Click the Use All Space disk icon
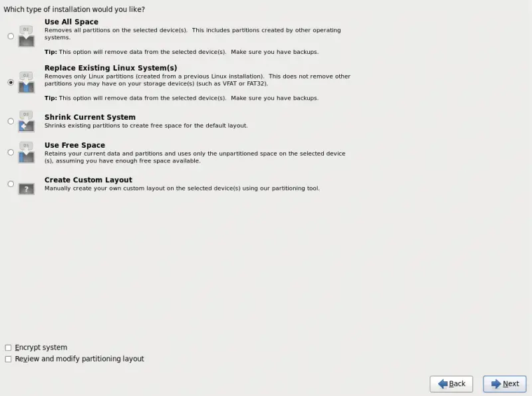The width and height of the screenshot is (532, 396). tap(26, 36)
